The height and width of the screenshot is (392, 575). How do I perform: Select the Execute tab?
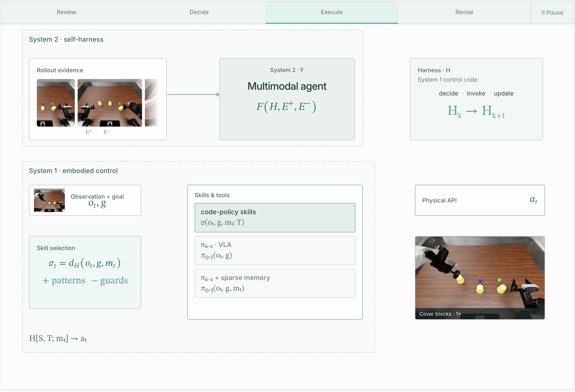[x=332, y=12]
